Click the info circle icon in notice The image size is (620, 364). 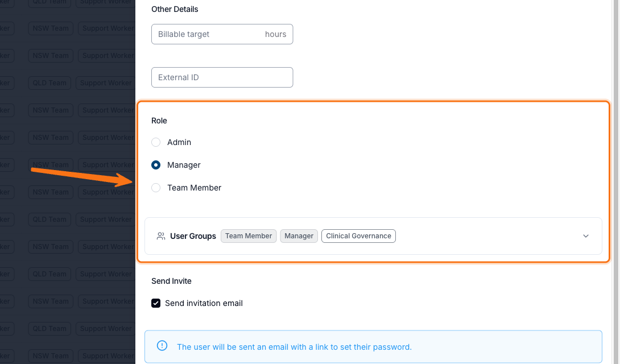click(162, 345)
